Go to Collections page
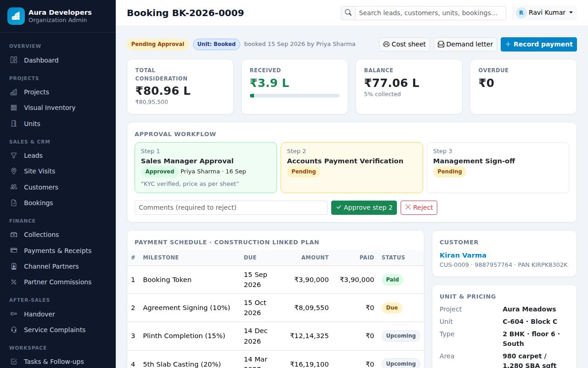The width and height of the screenshot is (588, 368). [58, 235]
